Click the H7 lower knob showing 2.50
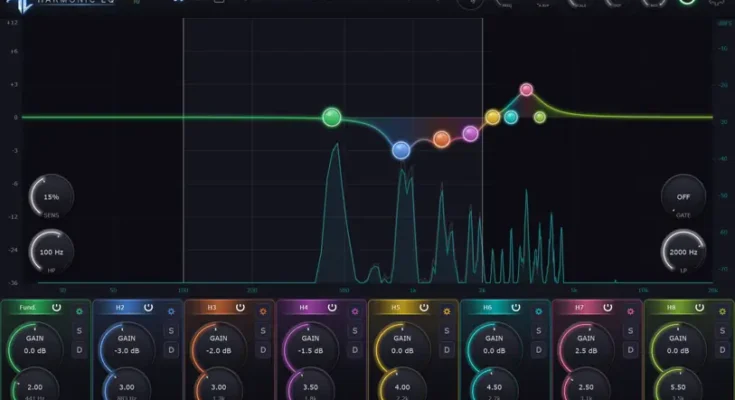 tap(586, 386)
